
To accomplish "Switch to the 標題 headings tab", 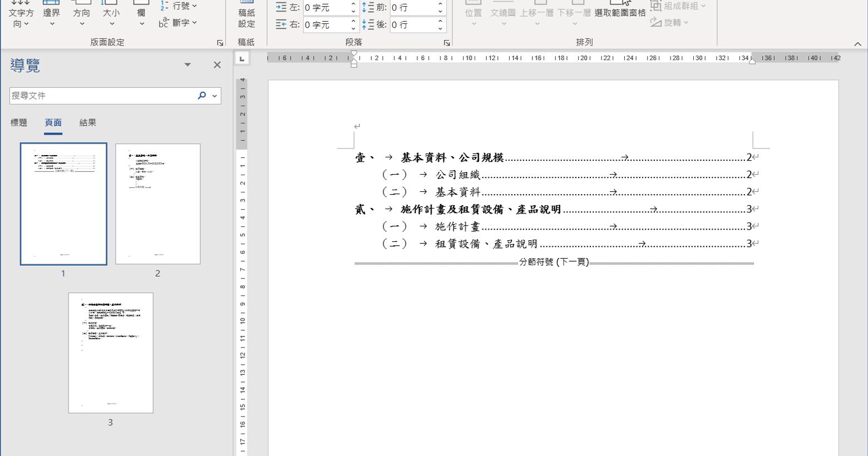I will (19, 123).
